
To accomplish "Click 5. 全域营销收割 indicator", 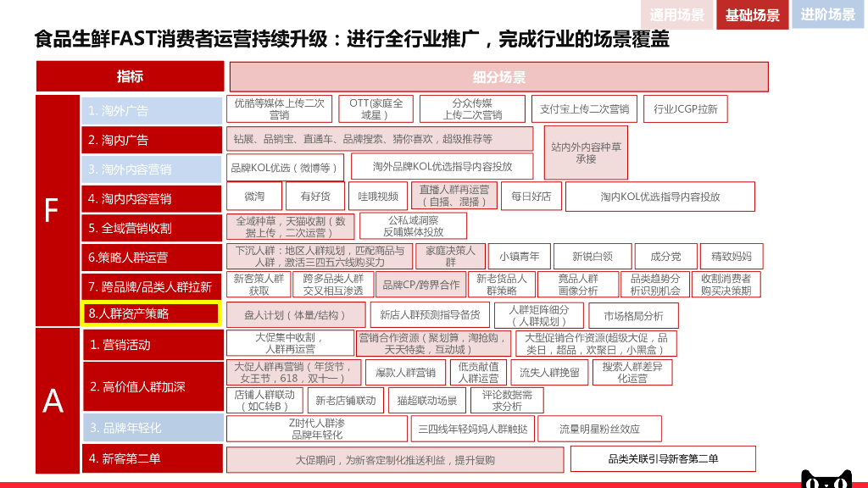I will pyautogui.click(x=152, y=228).
